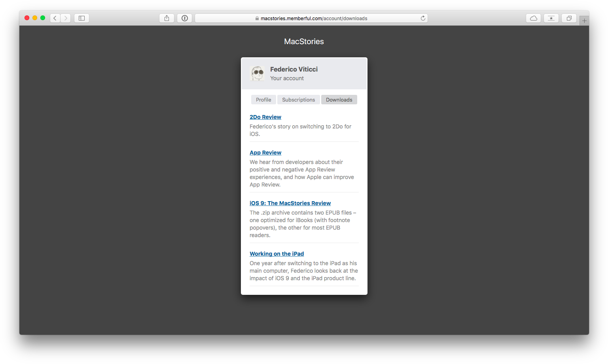The image size is (608, 364).
Task: Select the Downloads tab
Action: 339,100
